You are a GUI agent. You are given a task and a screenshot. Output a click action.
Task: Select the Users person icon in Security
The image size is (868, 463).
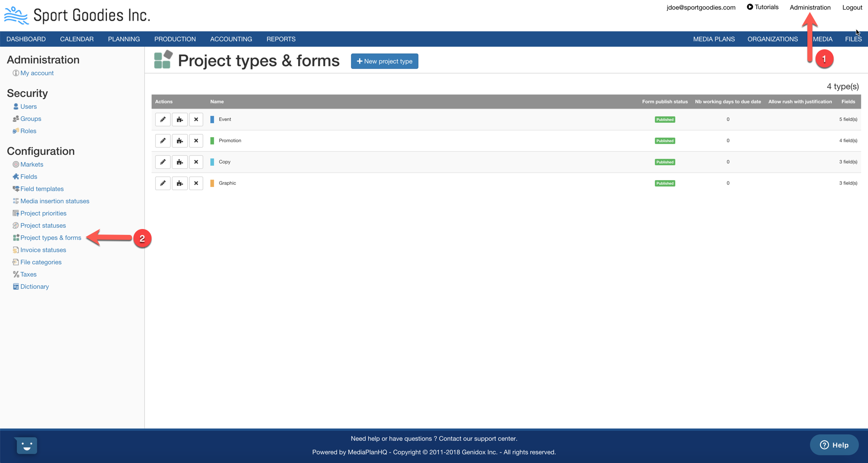point(16,106)
